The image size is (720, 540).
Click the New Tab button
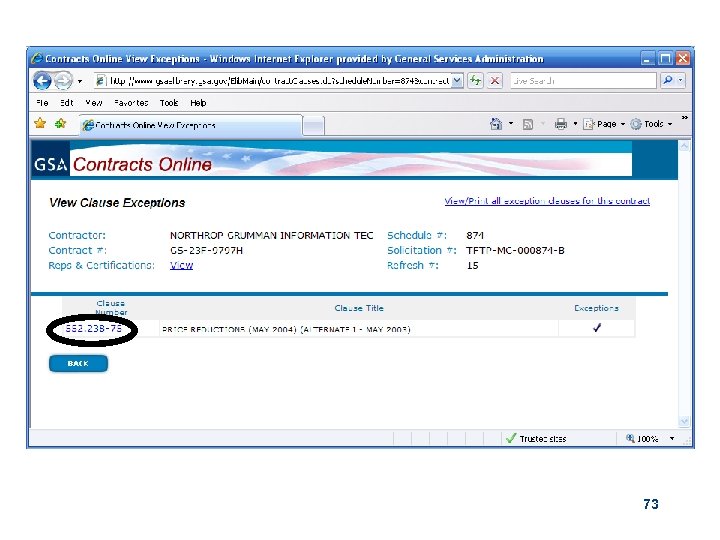[x=314, y=126]
